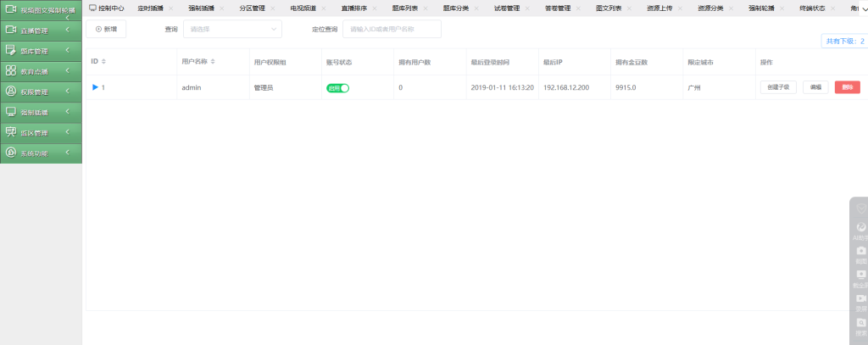Switch to the 题库分类 tab
The width and height of the screenshot is (868, 345).
(x=455, y=8)
